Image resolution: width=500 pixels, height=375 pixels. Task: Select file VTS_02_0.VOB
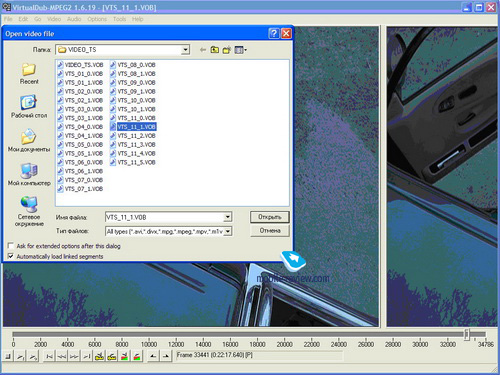(x=80, y=91)
